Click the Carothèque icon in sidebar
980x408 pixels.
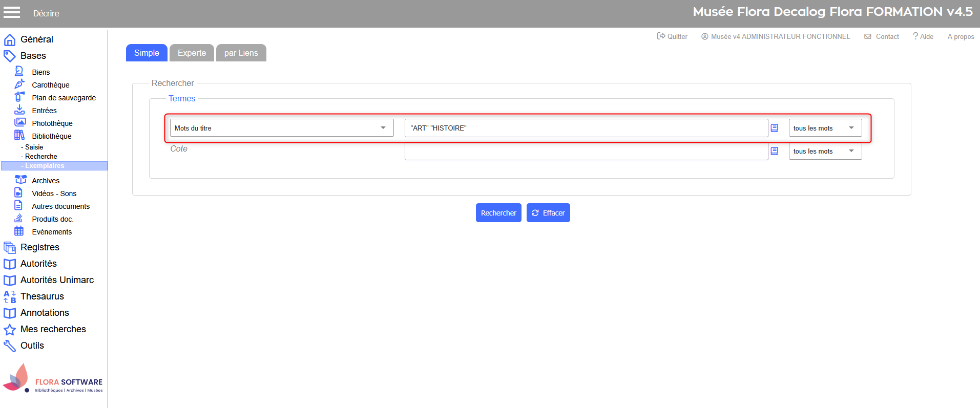[19, 84]
